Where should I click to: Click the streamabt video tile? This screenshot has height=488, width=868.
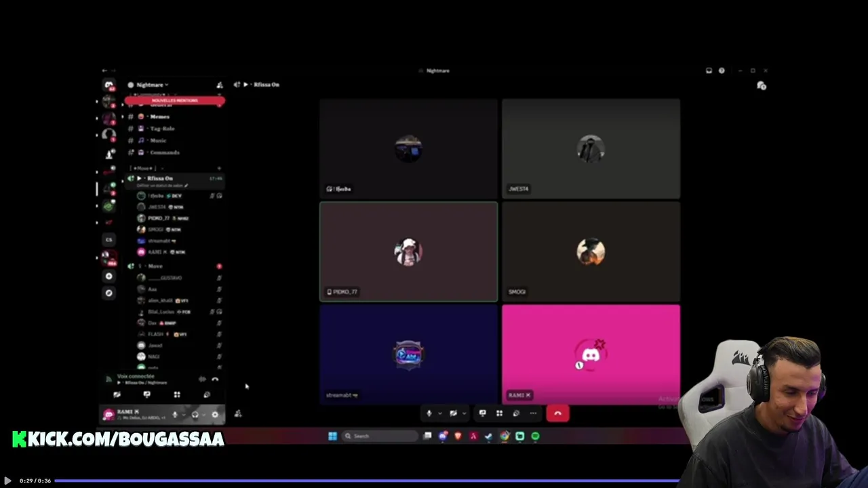tap(408, 354)
